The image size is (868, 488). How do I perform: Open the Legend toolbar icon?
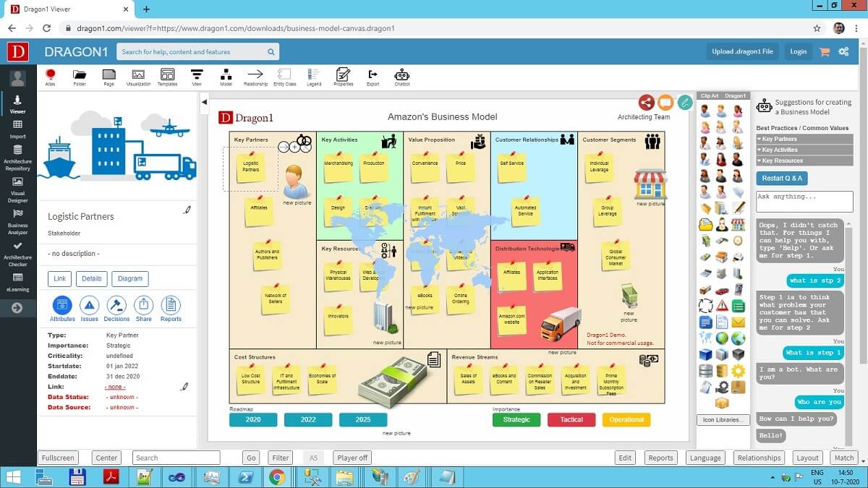(x=314, y=77)
